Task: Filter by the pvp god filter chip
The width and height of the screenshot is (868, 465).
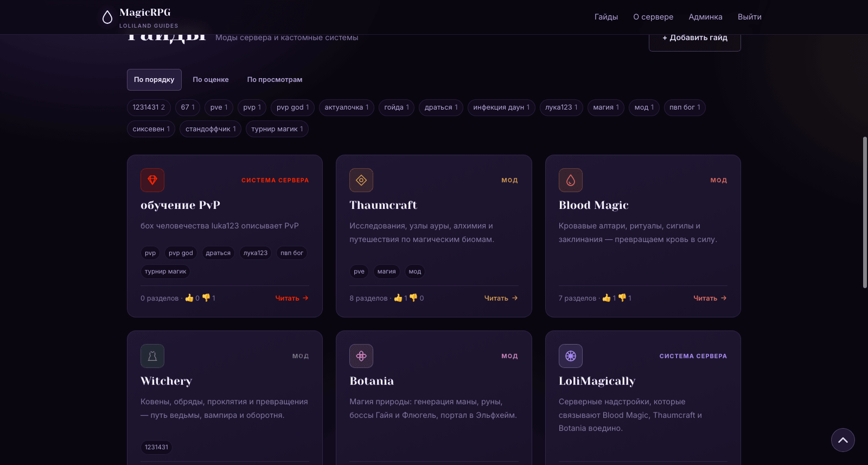Action: [x=293, y=107]
